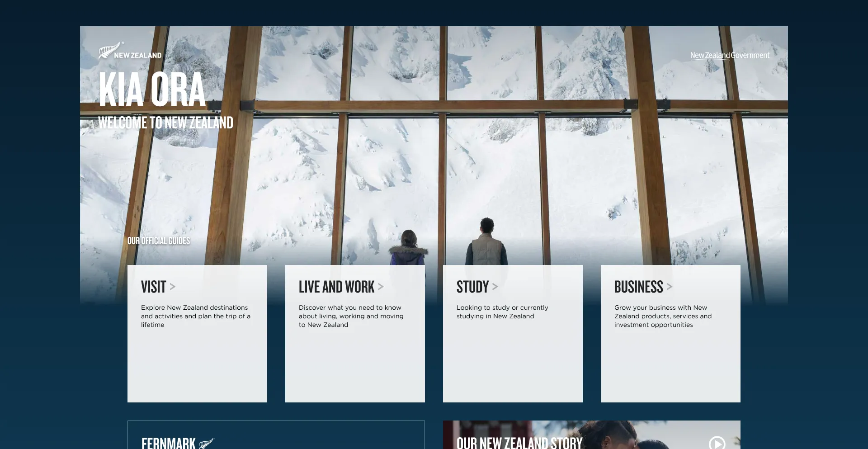The height and width of the screenshot is (449, 868).
Task: Click the arrow next to Visit
Action: (x=173, y=287)
